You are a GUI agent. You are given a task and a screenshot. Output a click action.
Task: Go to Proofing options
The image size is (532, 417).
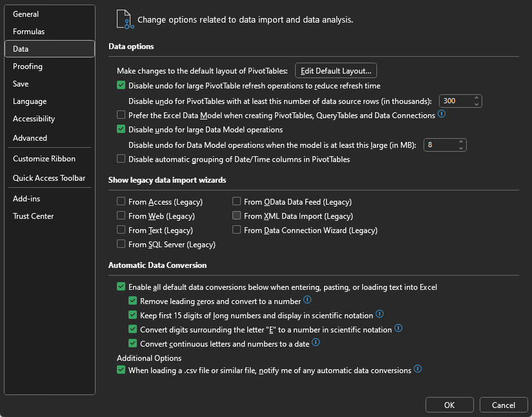point(50,66)
